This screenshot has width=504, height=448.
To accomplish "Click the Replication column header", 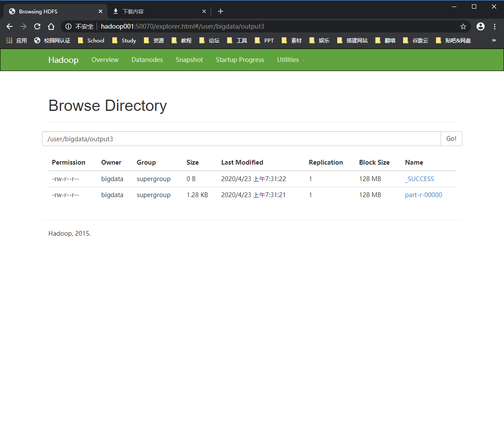I will [326, 162].
